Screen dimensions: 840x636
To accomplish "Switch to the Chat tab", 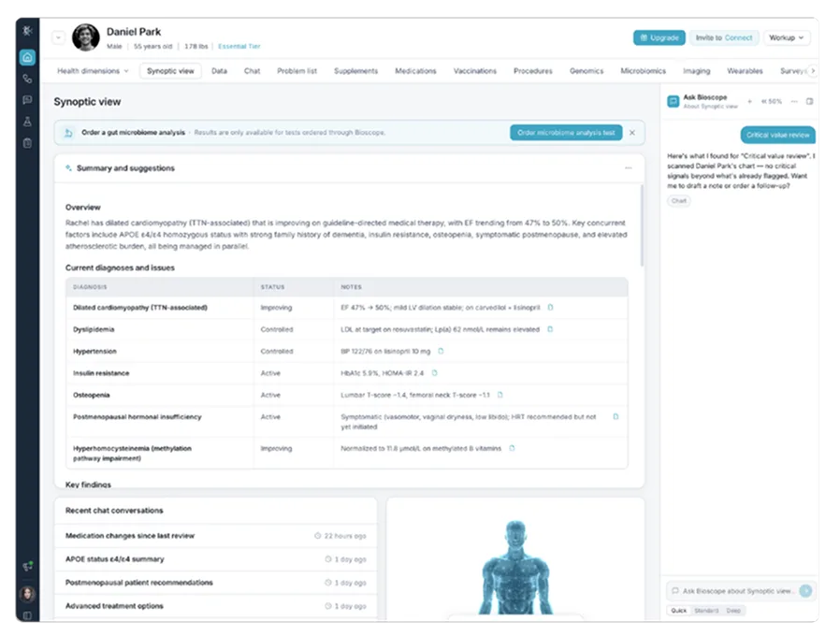I will [x=252, y=71].
